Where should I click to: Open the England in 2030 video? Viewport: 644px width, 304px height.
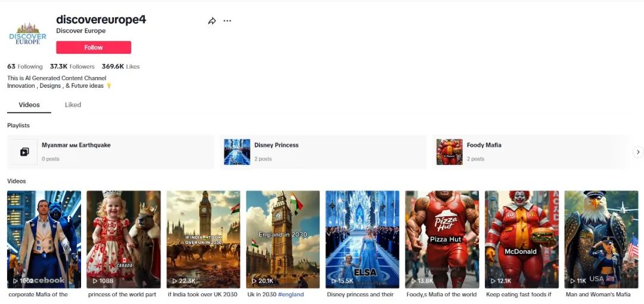[283, 239]
